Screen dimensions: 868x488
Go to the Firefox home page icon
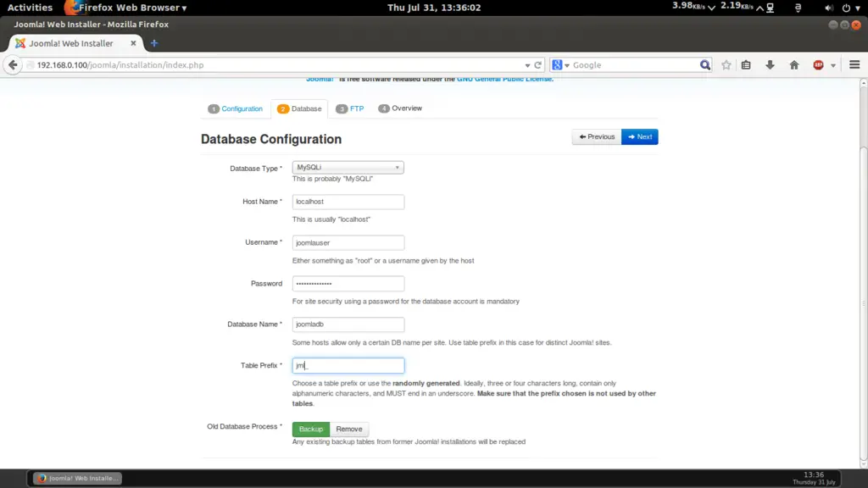794,64
